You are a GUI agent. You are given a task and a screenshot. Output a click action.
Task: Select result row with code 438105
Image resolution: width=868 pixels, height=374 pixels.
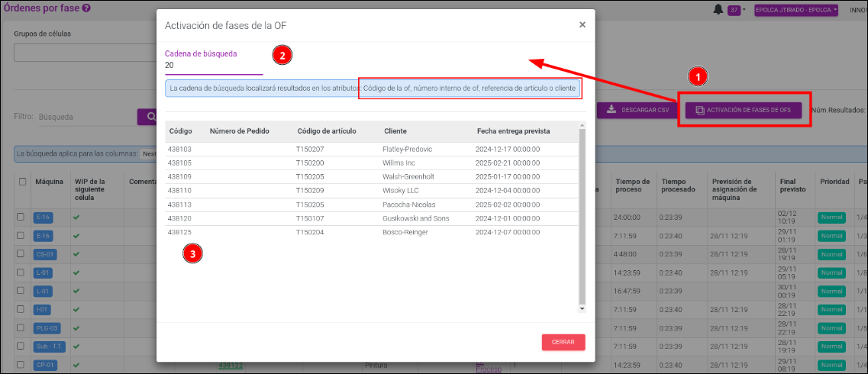(372, 163)
